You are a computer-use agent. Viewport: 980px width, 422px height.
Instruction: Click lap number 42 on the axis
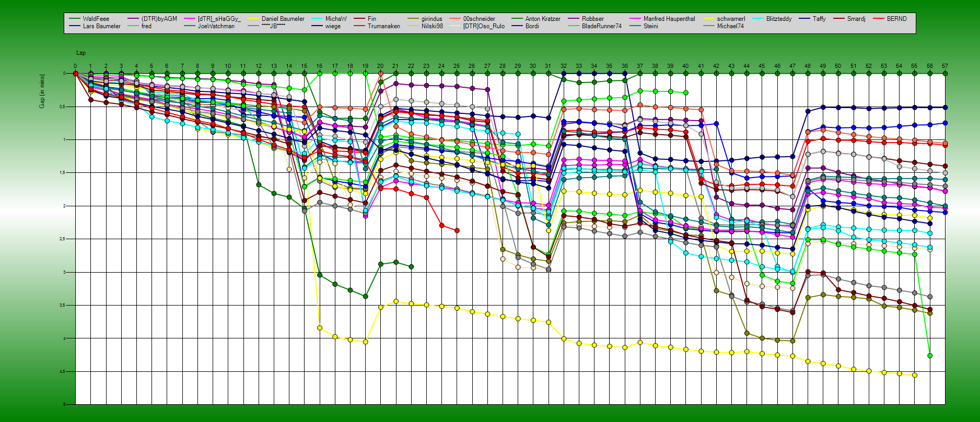tap(716, 66)
